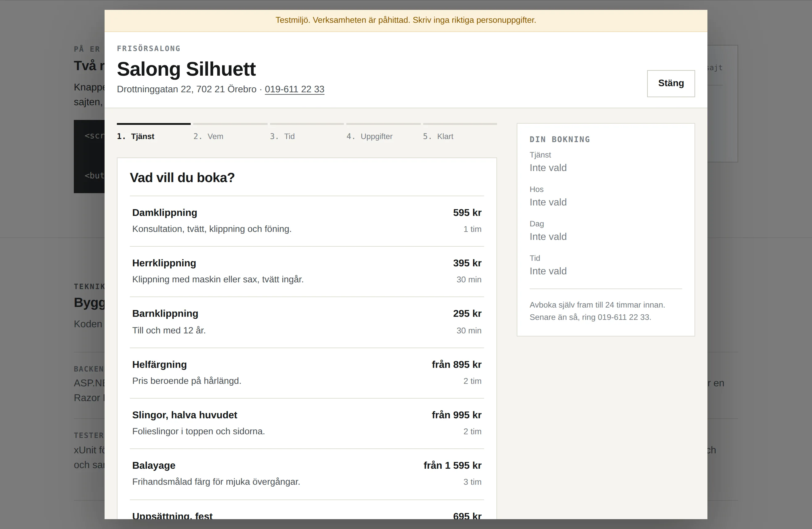The width and height of the screenshot is (812, 529).
Task: Click the Salong Silhuett heading
Action: pos(186,69)
